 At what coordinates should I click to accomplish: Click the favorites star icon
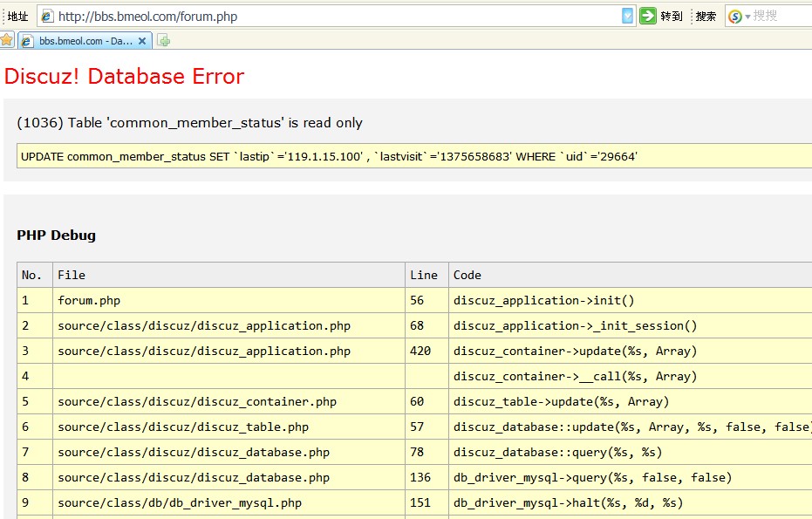7,40
